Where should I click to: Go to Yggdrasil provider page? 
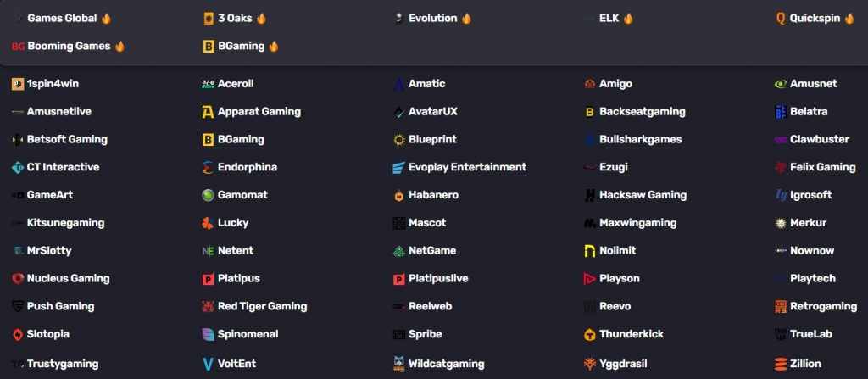(622, 364)
